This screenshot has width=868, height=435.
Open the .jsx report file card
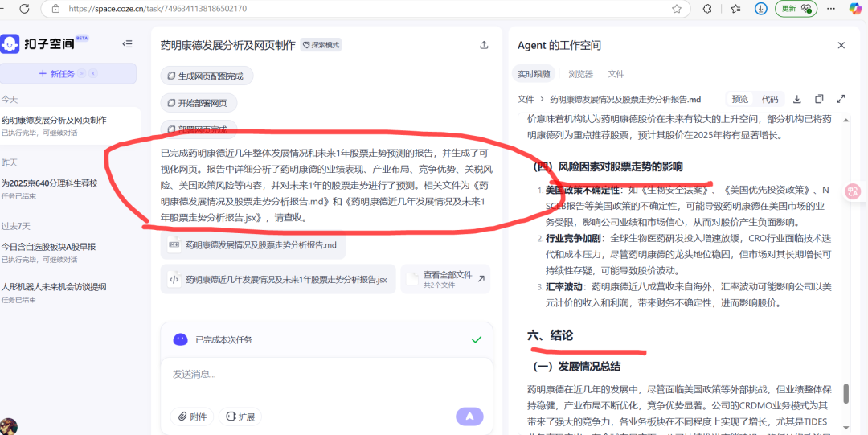[278, 279]
